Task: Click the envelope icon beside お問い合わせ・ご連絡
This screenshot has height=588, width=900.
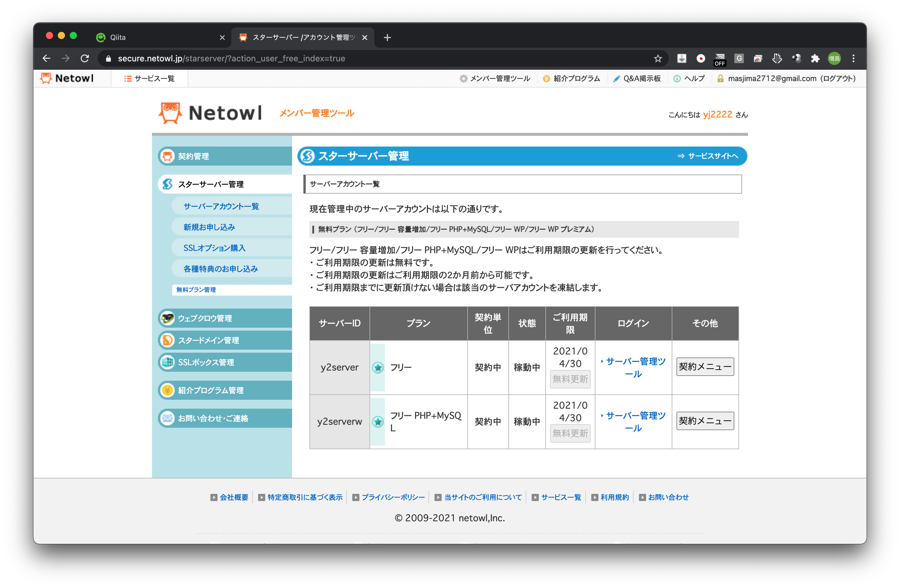Action: click(x=167, y=418)
